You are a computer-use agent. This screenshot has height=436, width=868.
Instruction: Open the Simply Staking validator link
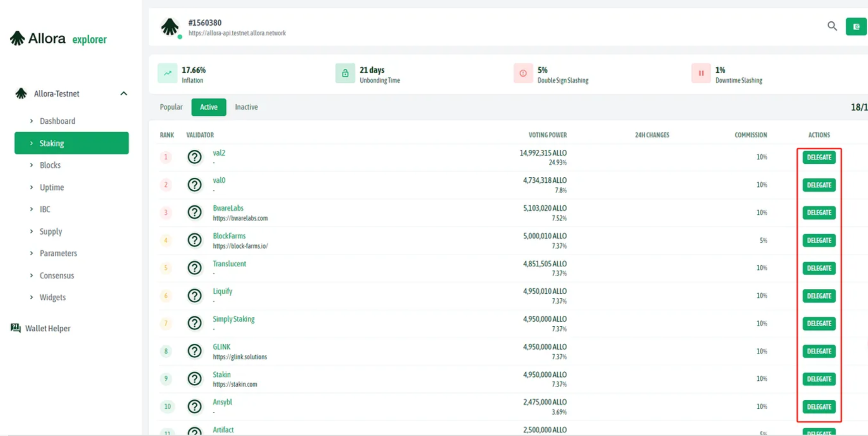pyautogui.click(x=234, y=319)
